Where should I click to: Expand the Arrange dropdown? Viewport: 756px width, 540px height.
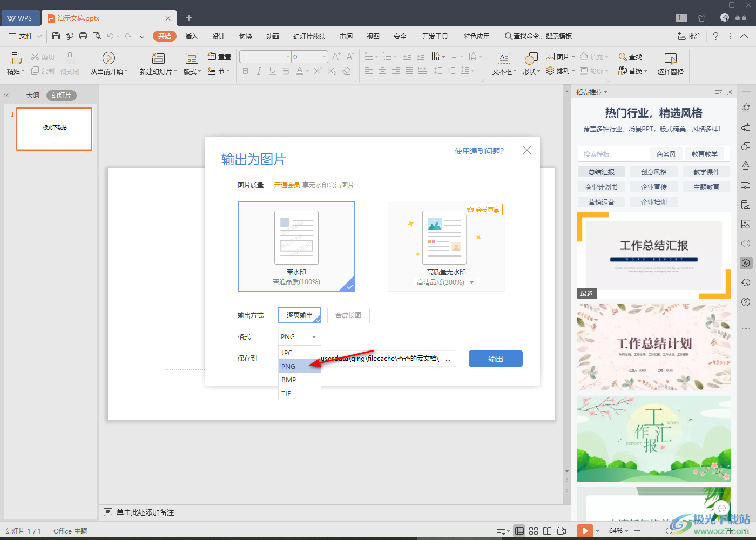[573, 71]
